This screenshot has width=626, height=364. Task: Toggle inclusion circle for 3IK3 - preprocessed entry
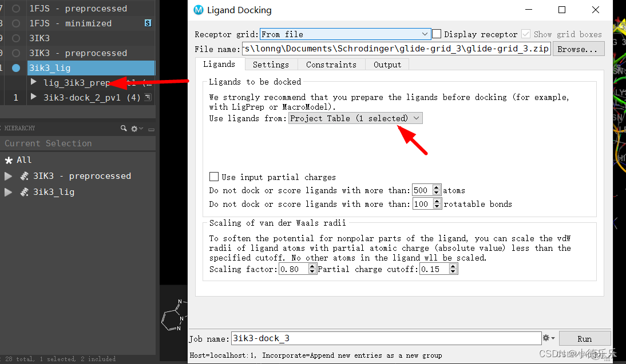(x=16, y=53)
